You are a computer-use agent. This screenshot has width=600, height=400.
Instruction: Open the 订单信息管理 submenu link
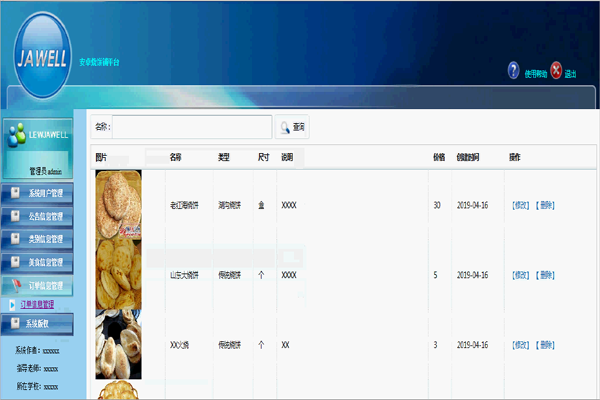37,305
